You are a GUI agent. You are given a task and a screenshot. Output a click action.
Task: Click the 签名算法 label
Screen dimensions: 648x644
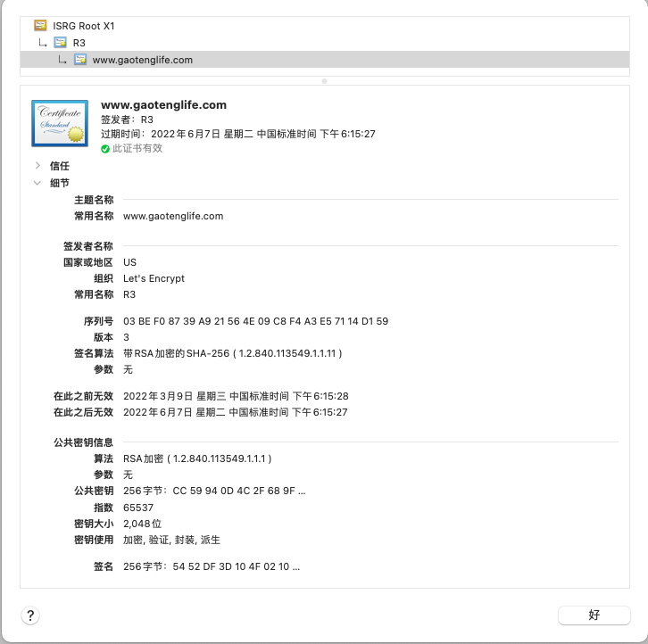pyautogui.click(x=94, y=353)
